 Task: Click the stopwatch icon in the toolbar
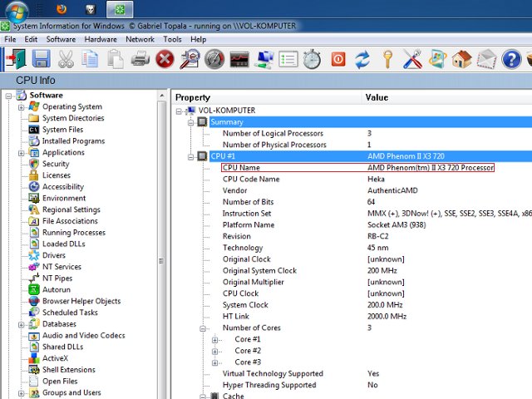click(313, 59)
